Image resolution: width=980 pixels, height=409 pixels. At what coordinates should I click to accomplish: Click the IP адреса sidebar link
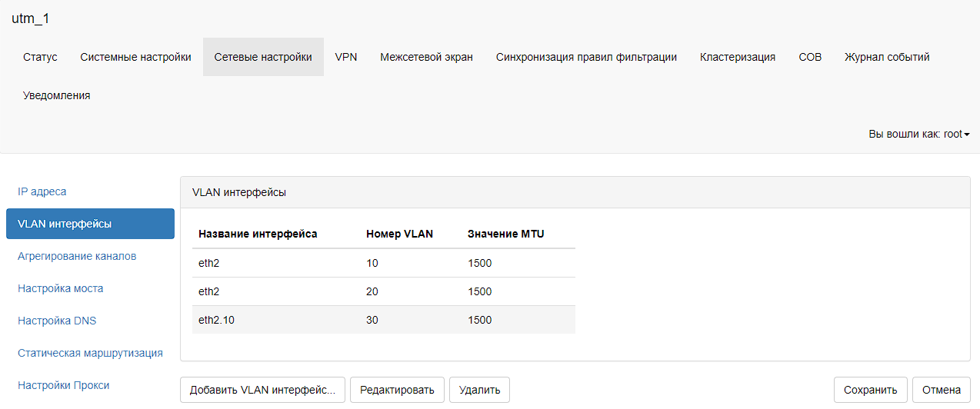[42, 191]
